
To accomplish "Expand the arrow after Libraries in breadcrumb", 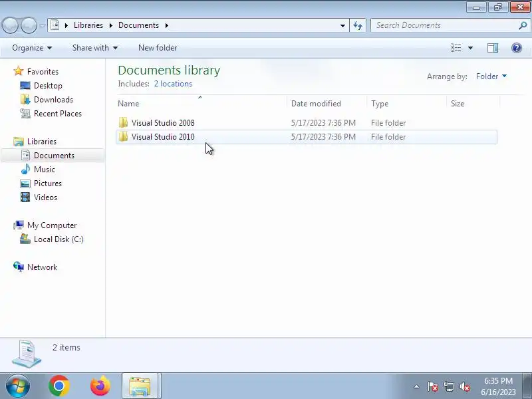I will pos(110,25).
